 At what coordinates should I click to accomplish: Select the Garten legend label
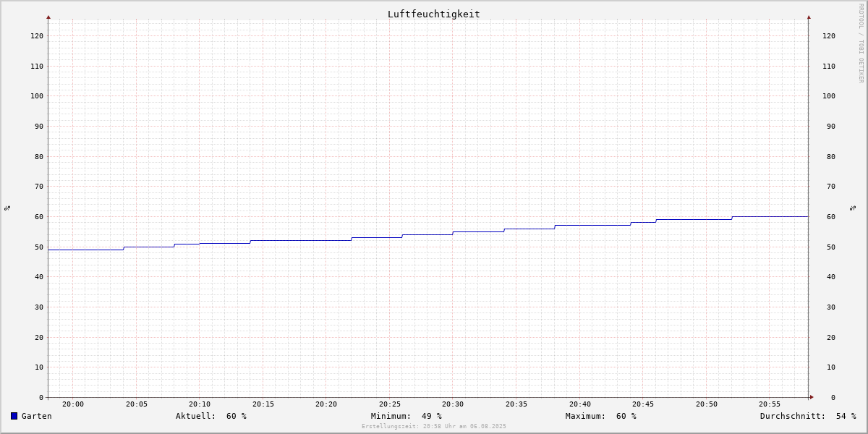tap(37, 416)
